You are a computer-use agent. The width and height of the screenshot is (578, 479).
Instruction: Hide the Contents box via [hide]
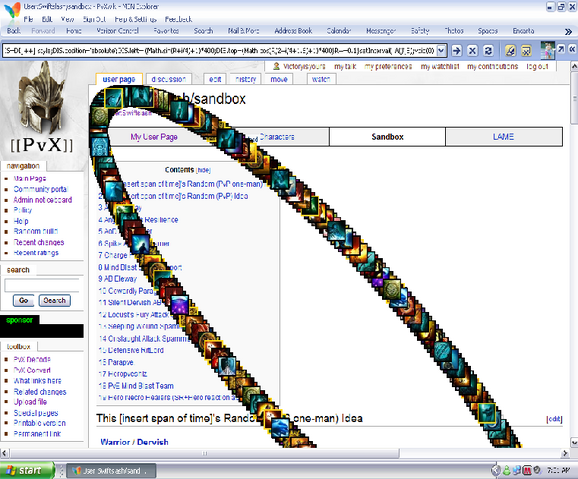203,170
